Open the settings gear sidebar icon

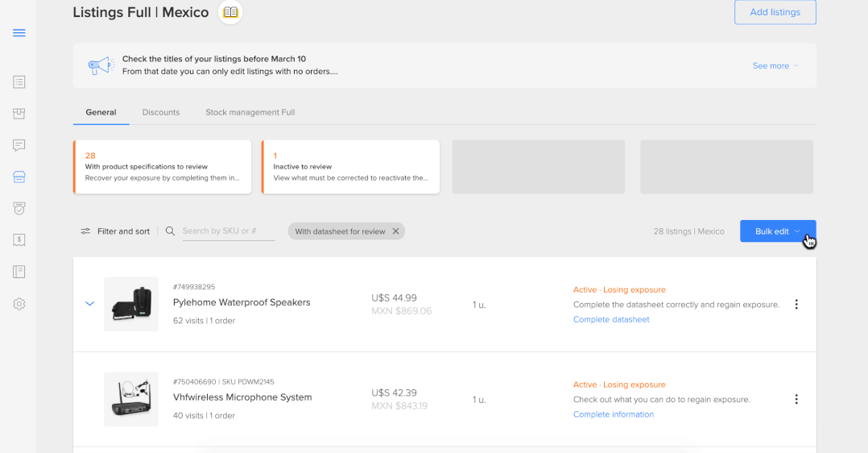tap(19, 304)
